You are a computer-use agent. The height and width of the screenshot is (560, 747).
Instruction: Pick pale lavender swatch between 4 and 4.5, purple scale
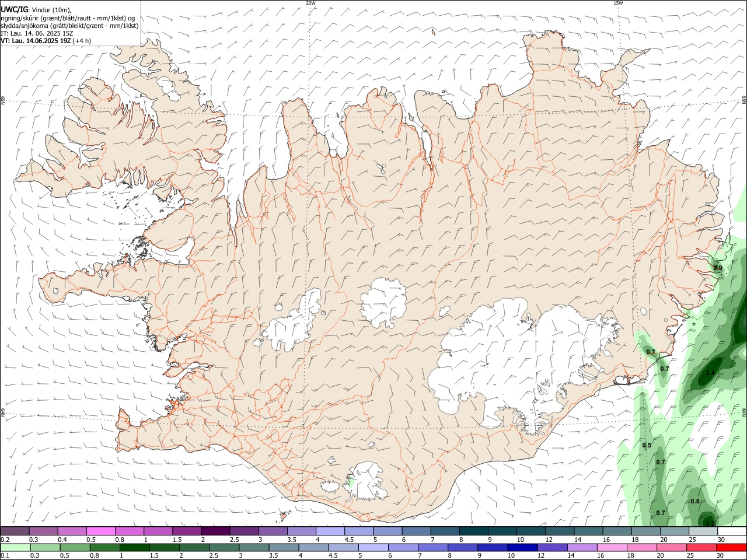tap(330, 531)
